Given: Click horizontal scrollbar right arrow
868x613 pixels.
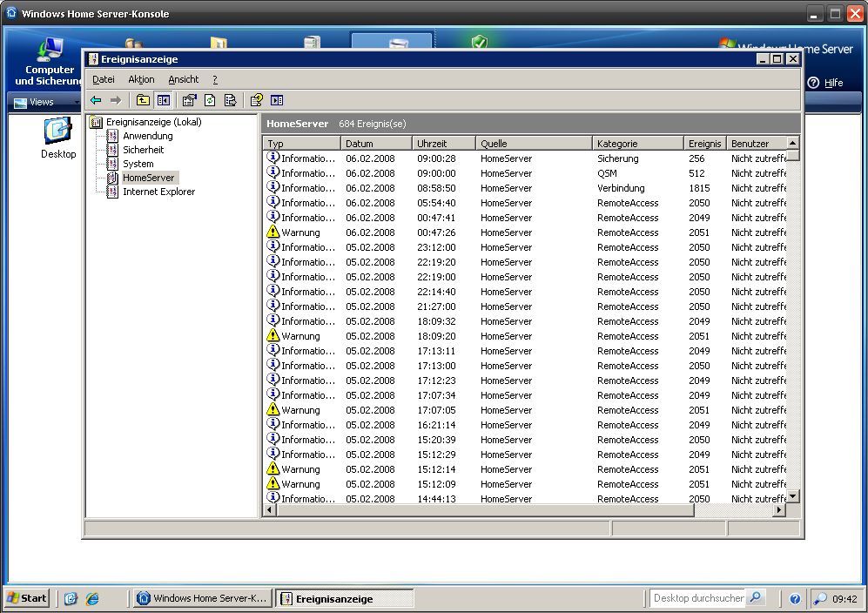Looking at the screenshot, I should click(x=779, y=510).
